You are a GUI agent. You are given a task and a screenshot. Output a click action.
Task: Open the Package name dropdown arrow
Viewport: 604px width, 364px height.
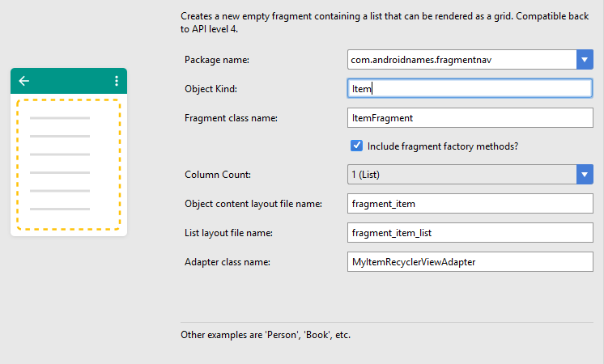(x=585, y=60)
